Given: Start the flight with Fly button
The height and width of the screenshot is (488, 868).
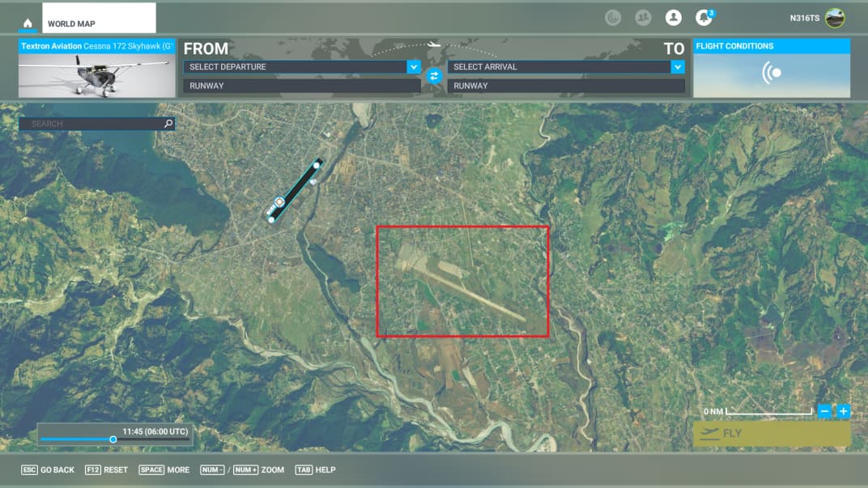Looking at the screenshot, I should 772,434.
